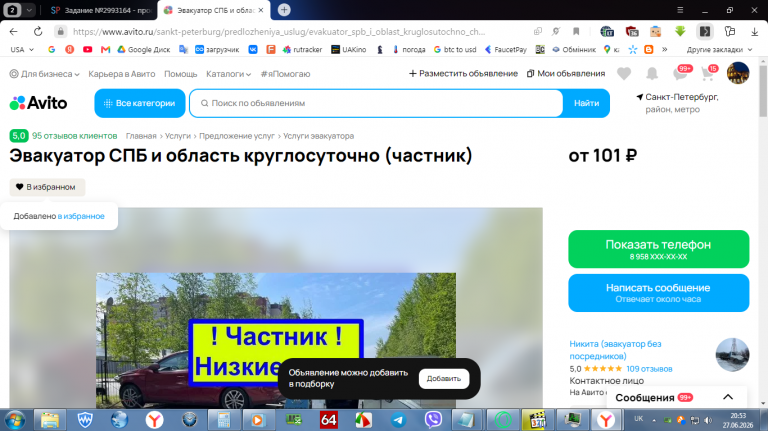Click the Найти search button
The height and width of the screenshot is (431, 768).
click(586, 103)
